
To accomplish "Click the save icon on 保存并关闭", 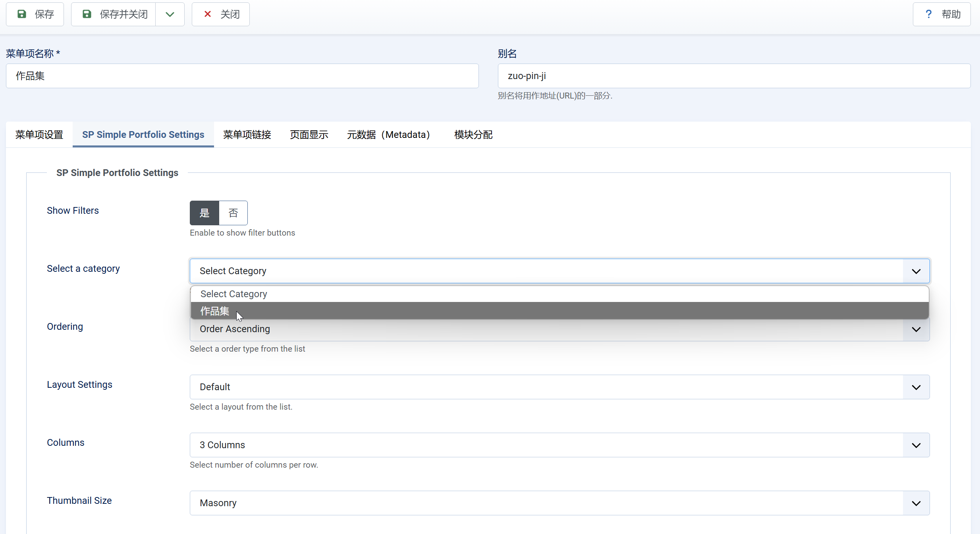I will (87, 14).
